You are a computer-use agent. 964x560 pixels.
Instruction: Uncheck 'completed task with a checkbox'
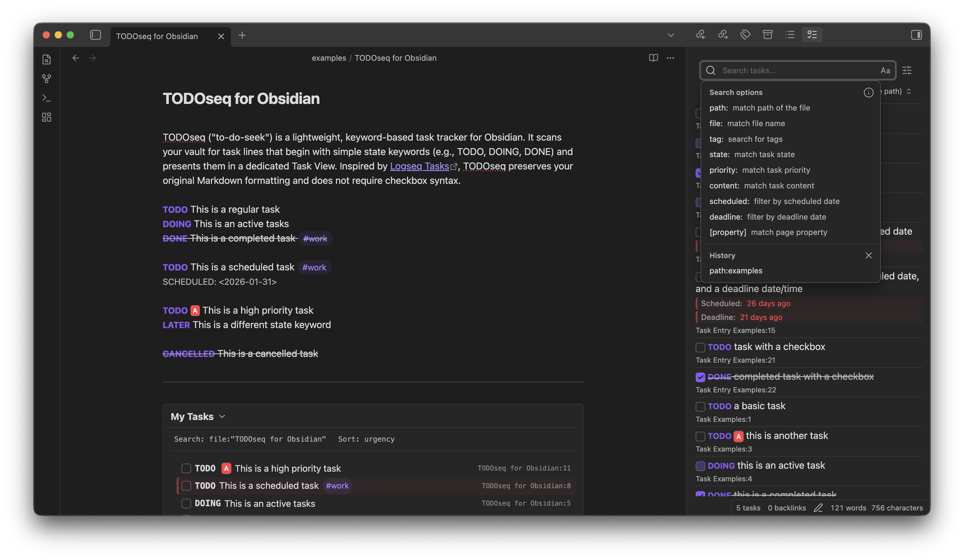pos(700,377)
